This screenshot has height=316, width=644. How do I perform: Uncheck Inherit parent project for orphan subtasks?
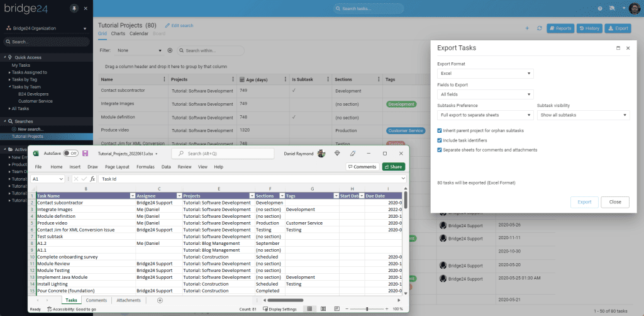coord(440,130)
